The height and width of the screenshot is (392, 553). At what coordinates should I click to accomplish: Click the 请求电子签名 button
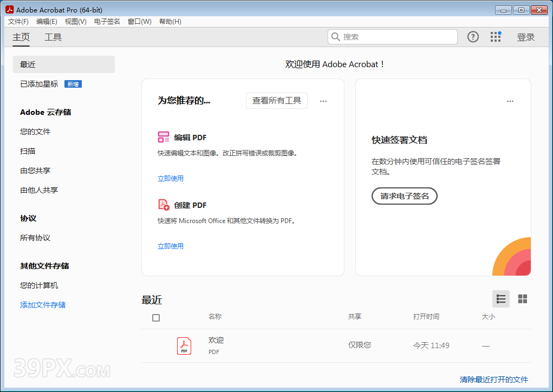[x=405, y=196]
